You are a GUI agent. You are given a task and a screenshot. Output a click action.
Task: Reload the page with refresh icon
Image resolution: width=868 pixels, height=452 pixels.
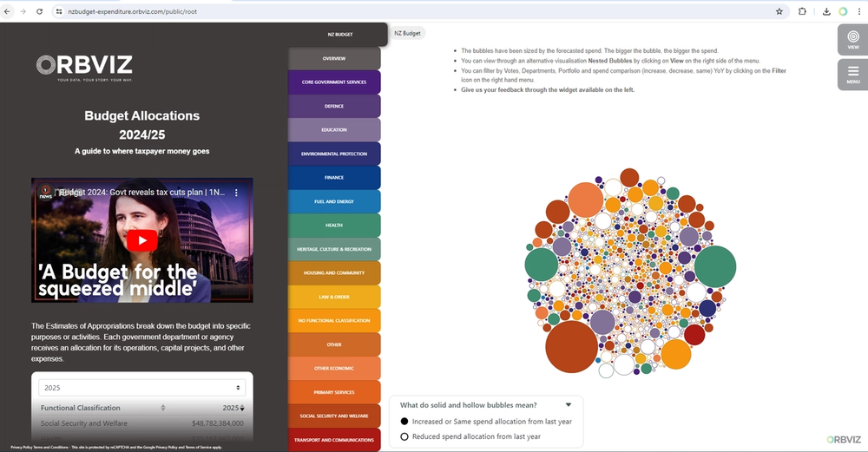pyautogui.click(x=39, y=11)
